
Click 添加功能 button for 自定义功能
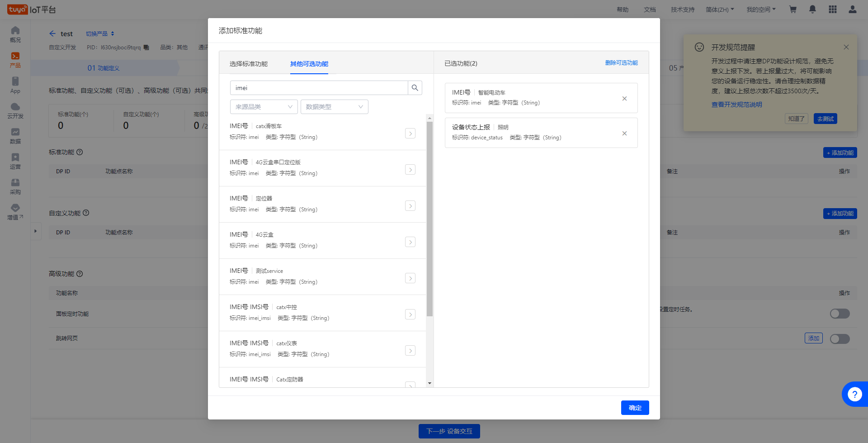click(840, 214)
